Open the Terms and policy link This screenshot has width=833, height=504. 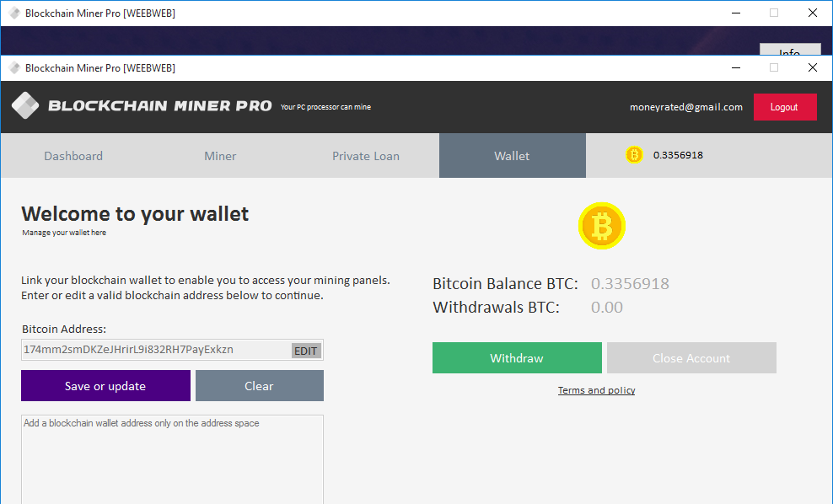coord(596,389)
